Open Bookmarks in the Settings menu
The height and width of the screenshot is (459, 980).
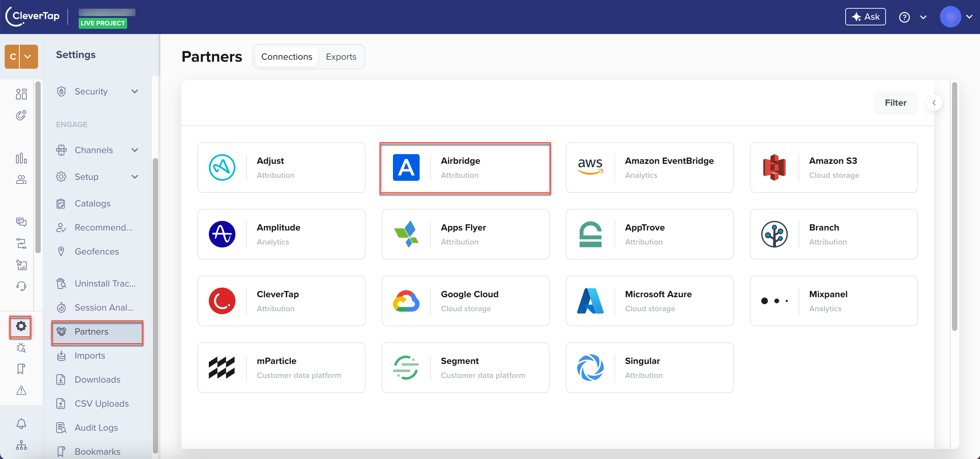point(97,451)
